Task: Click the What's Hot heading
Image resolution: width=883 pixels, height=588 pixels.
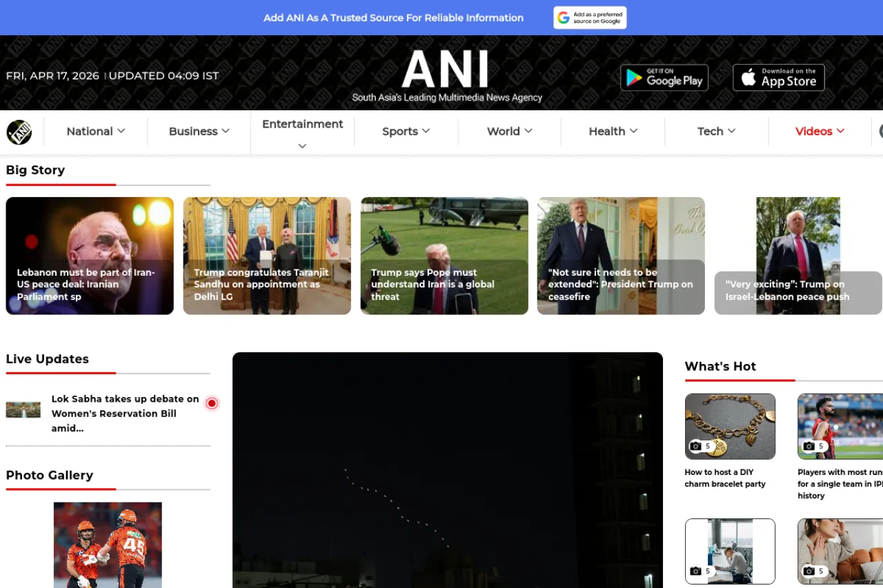Action: tap(720, 366)
